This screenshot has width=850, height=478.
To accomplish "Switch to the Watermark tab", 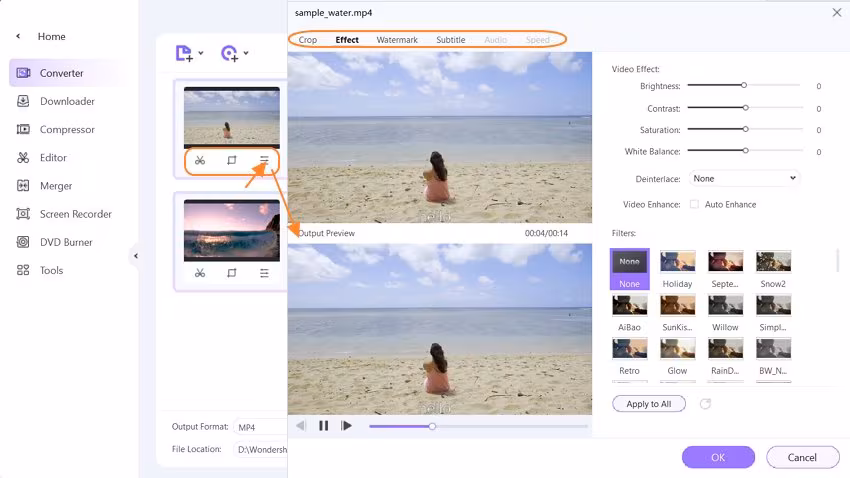I will 397,40.
